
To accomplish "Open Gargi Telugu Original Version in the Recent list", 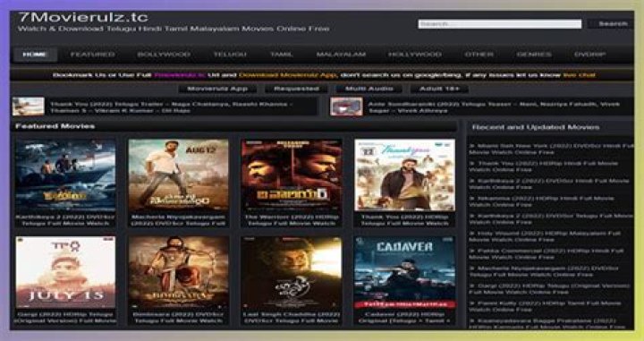I will tap(549, 289).
